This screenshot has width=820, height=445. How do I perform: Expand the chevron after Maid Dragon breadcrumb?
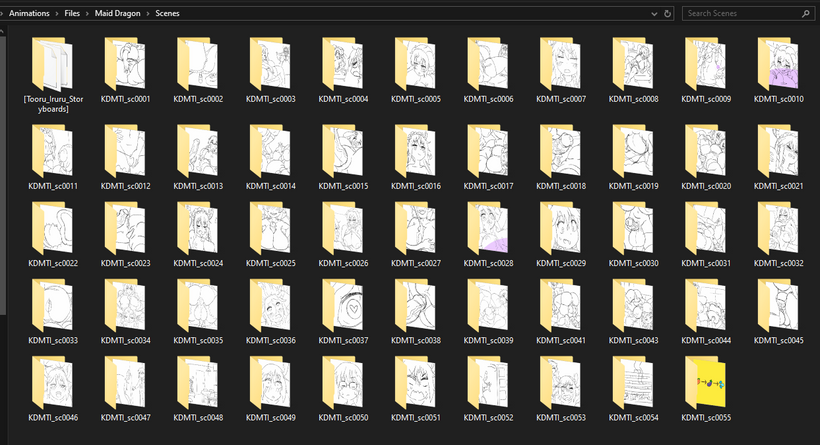click(146, 13)
